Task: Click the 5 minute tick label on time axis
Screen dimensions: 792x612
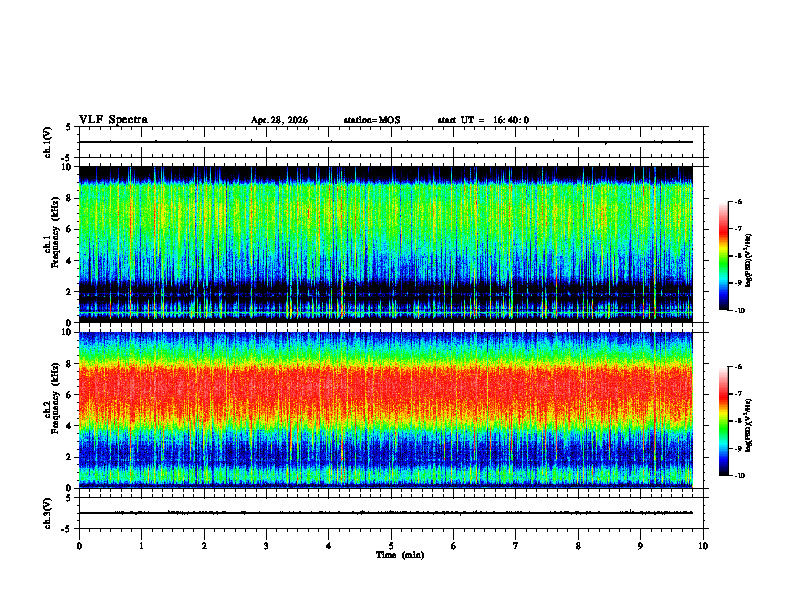Action: click(x=391, y=546)
